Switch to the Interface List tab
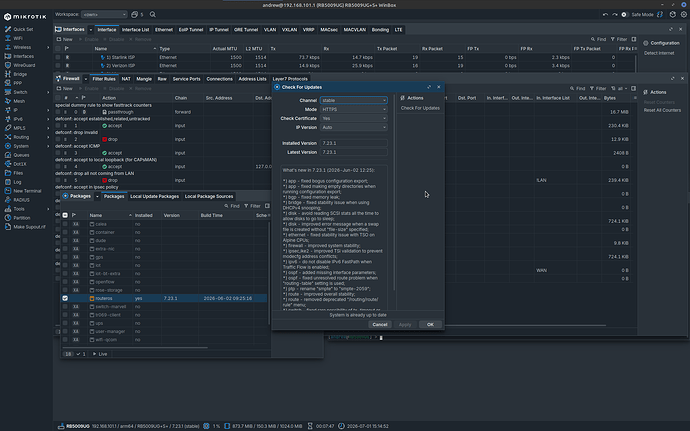This screenshot has height=431, width=690. point(135,30)
